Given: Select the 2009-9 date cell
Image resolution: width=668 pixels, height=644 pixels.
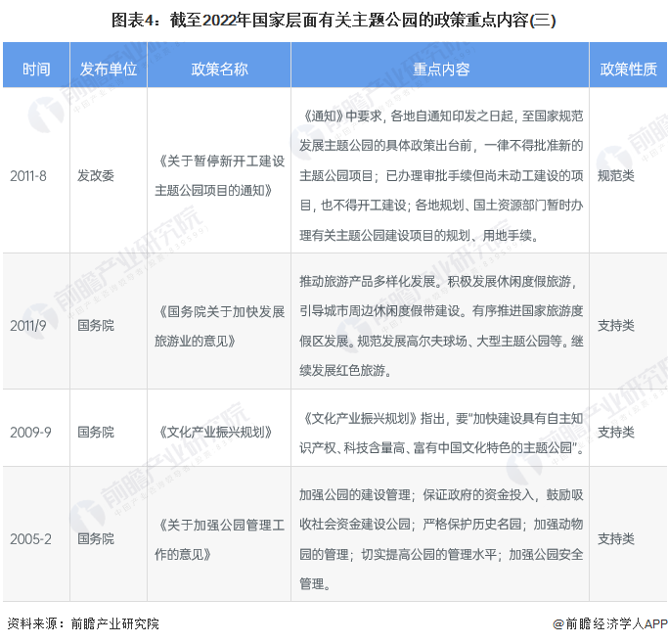Looking at the screenshot, I should (x=29, y=431).
